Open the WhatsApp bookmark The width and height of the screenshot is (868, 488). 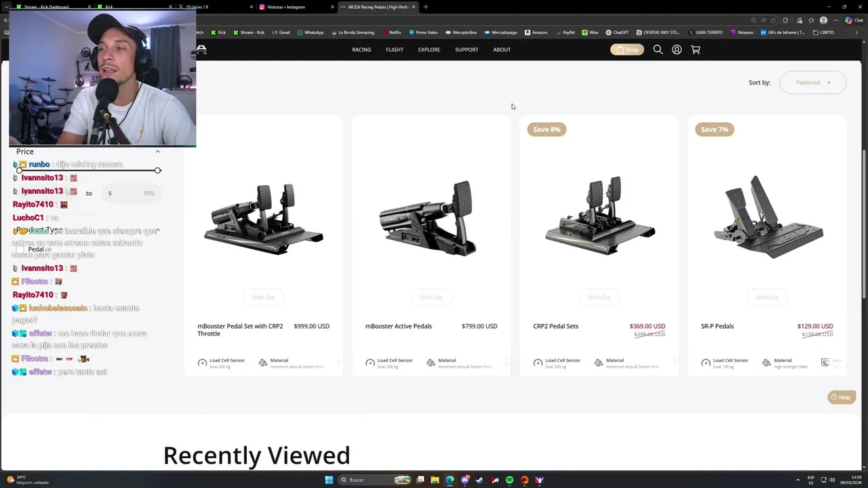tap(311, 33)
